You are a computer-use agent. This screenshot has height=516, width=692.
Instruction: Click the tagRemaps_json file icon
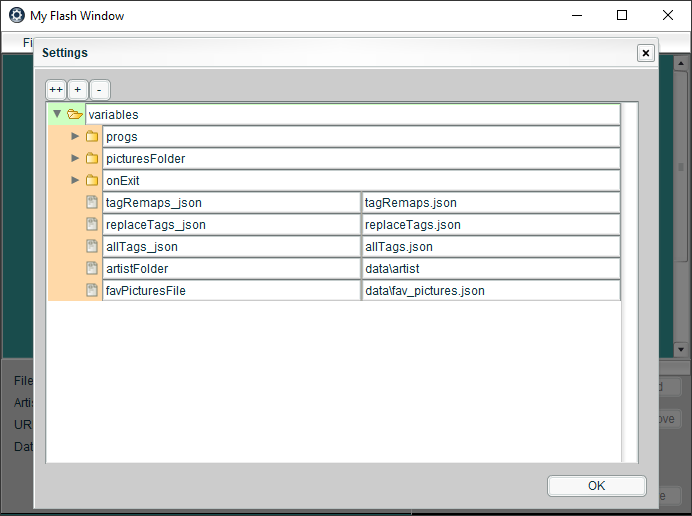click(x=92, y=202)
